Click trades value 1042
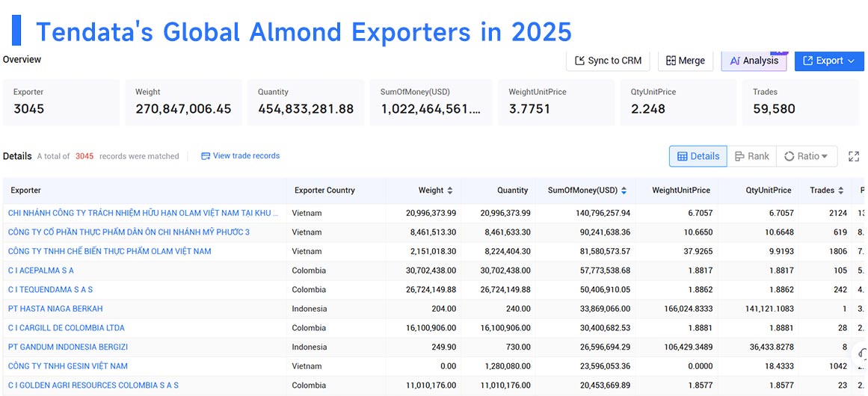The image size is (868, 396). click(838, 366)
